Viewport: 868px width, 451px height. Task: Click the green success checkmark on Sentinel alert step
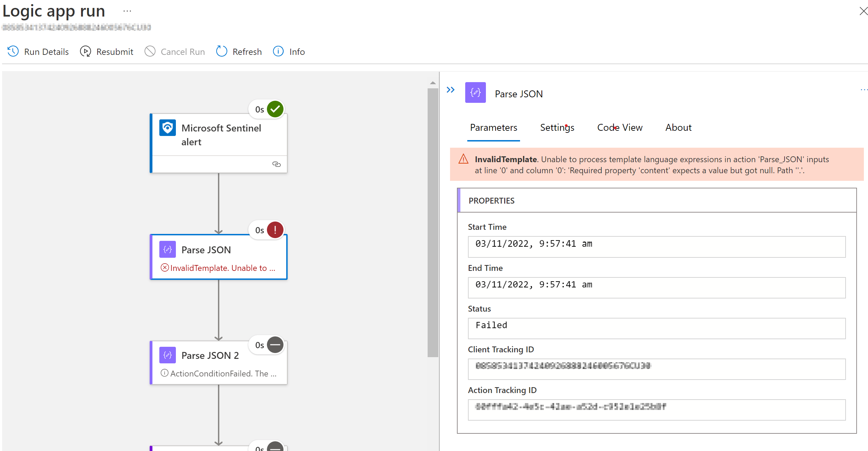click(275, 109)
